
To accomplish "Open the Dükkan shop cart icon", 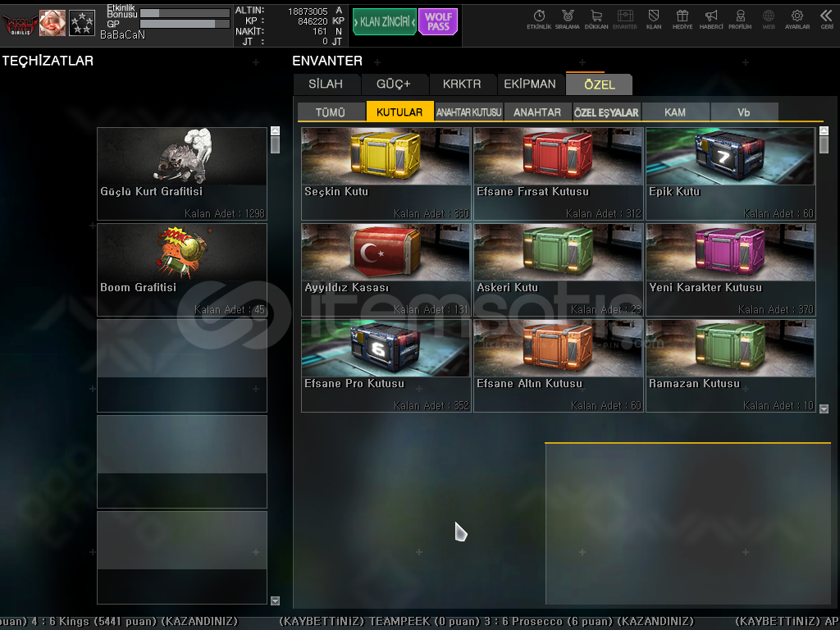I will pyautogui.click(x=596, y=18).
